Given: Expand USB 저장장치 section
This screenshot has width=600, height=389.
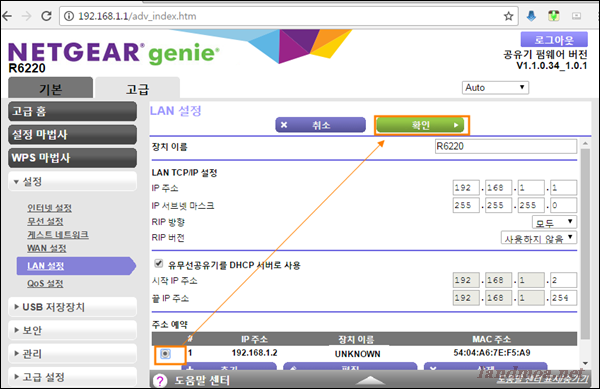Looking at the screenshot, I should (x=72, y=307).
